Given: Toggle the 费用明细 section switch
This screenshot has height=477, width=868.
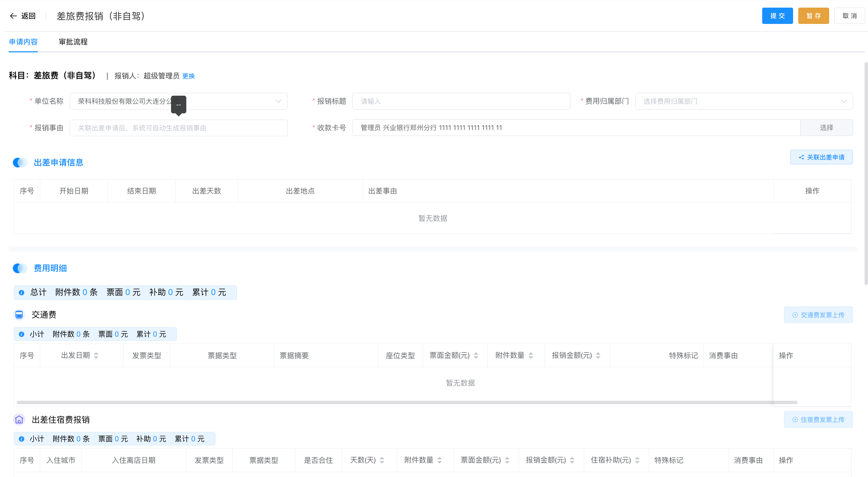Looking at the screenshot, I should 20,268.
